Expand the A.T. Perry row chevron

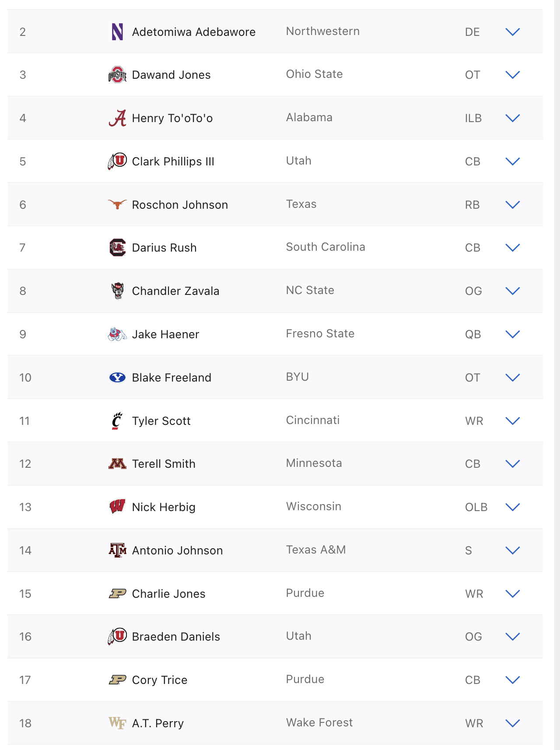pos(512,723)
